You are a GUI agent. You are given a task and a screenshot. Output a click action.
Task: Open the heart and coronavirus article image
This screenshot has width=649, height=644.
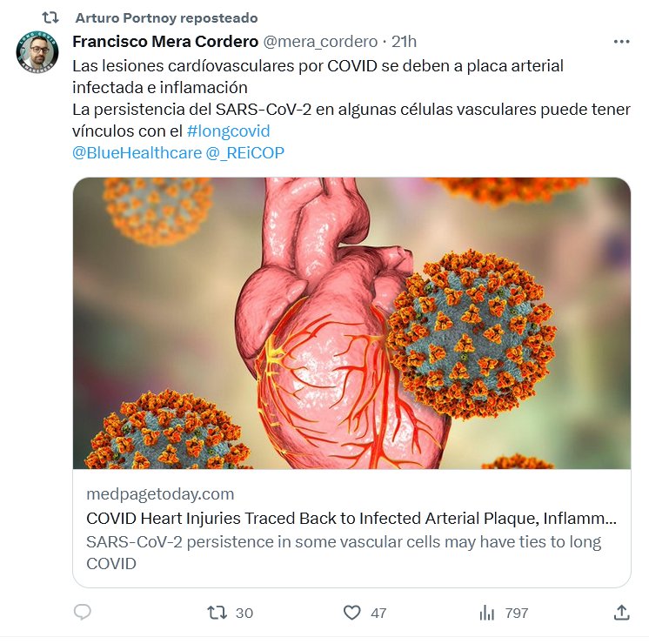click(351, 323)
